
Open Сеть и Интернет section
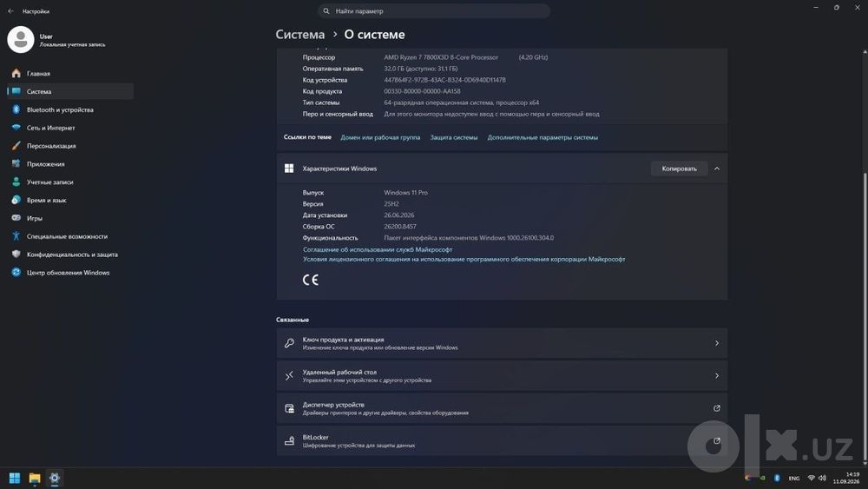(70, 128)
